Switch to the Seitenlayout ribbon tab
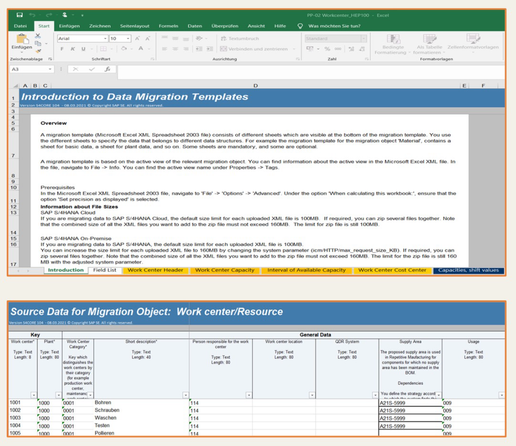The image size is (516, 446). pyautogui.click(x=135, y=26)
